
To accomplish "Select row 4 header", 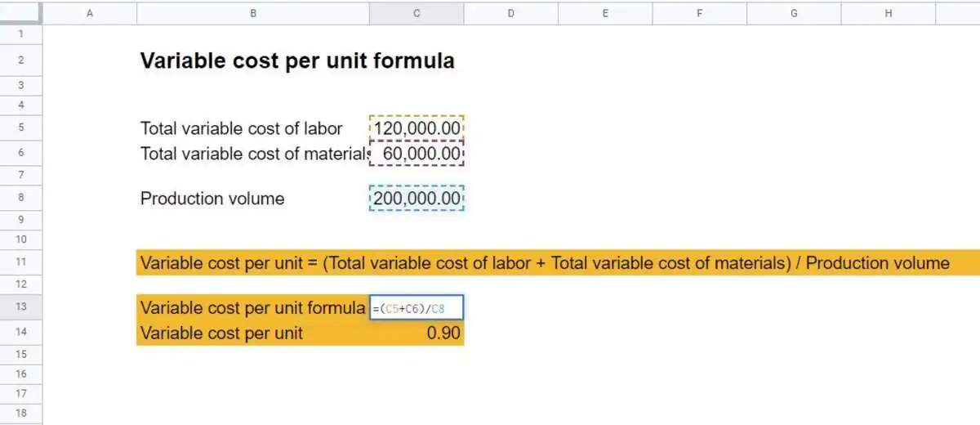I will tap(20, 105).
